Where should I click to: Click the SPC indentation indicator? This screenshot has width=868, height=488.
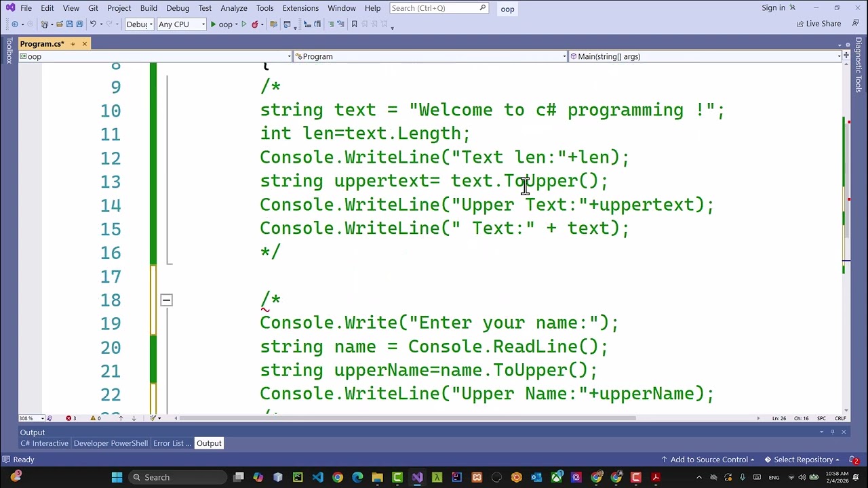pyautogui.click(x=821, y=418)
